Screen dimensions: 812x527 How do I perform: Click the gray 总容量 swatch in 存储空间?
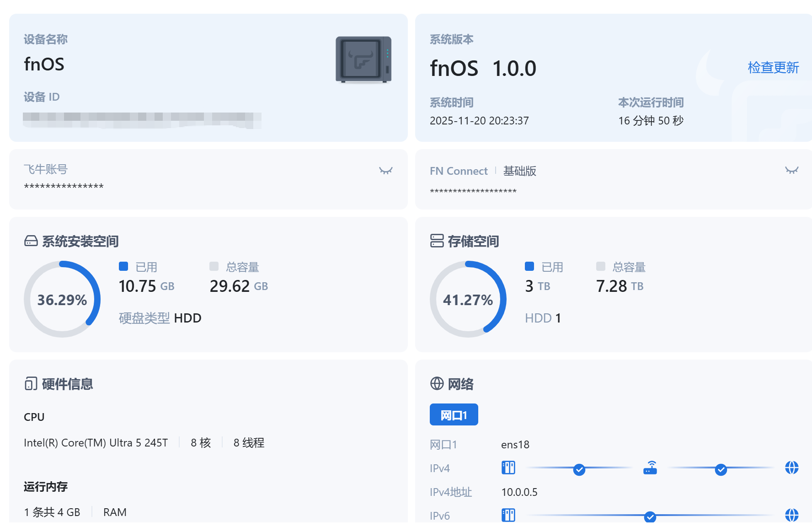(601, 266)
